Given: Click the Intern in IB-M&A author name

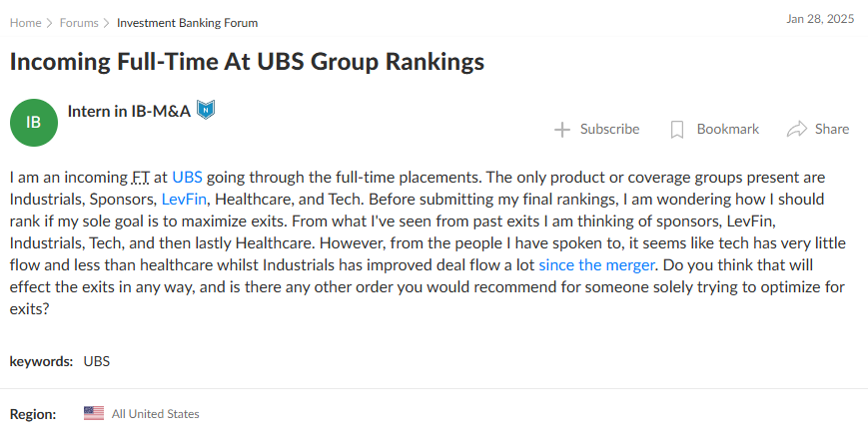Looking at the screenshot, I should point(129,111).
